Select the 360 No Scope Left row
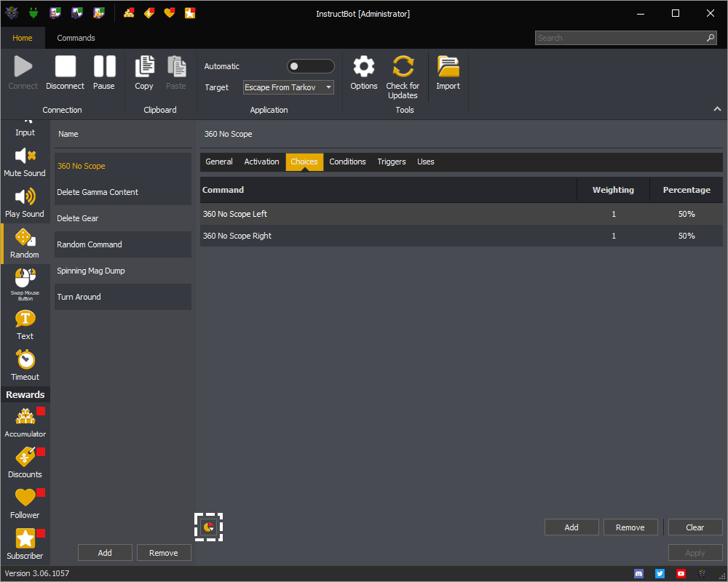Screen dimensions: 728x582 click(461, 214)
